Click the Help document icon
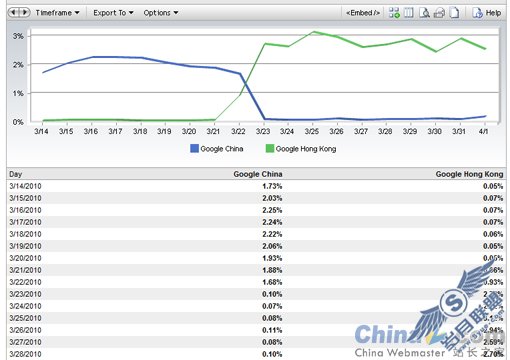Viewport: 510px width, 360px height. [x=478, y=13]
